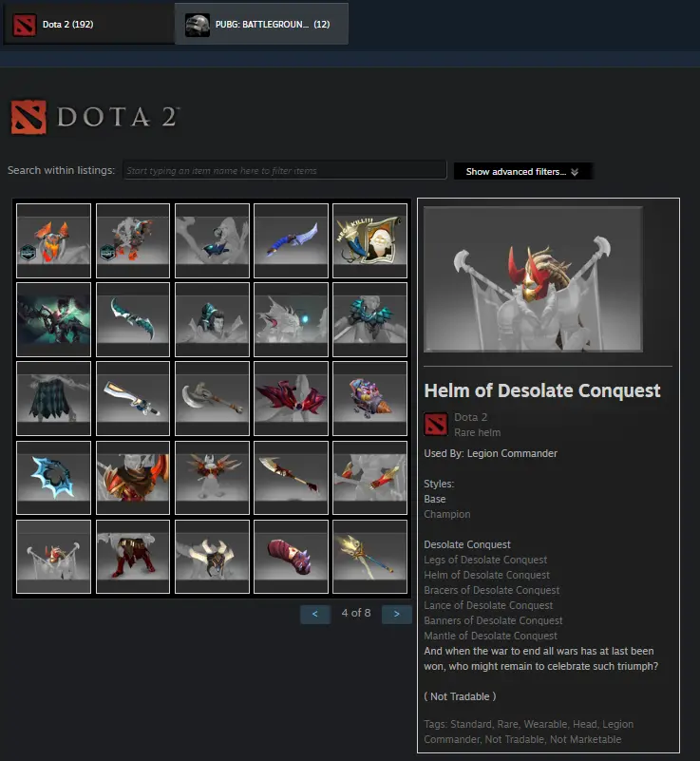Switch to the Dota 2 (192) tab
700x761 pixels.
pyautogui.click(x=88, y=24)
